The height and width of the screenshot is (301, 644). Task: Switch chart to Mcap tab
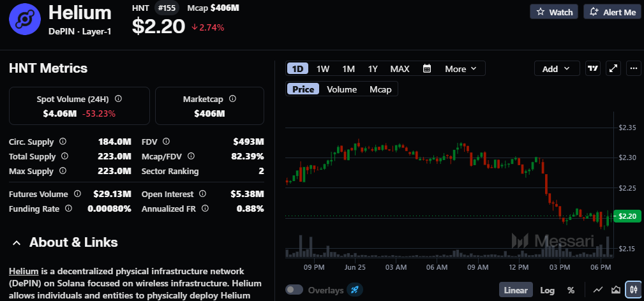point(380,89)
